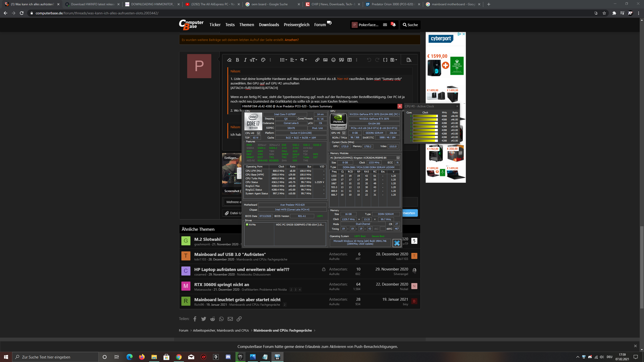Expand the Kingston memory module dropdown

tap(398, 158)
